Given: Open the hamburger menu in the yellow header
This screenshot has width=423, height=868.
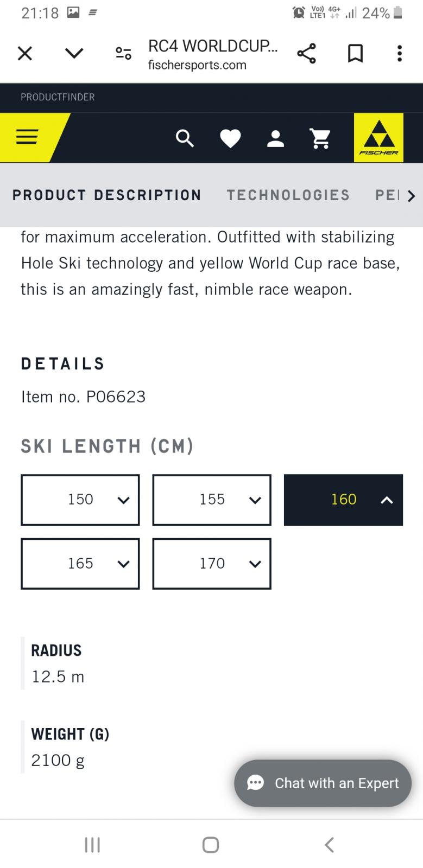Looking at the screenshot, I should click(x=27, y=137).
